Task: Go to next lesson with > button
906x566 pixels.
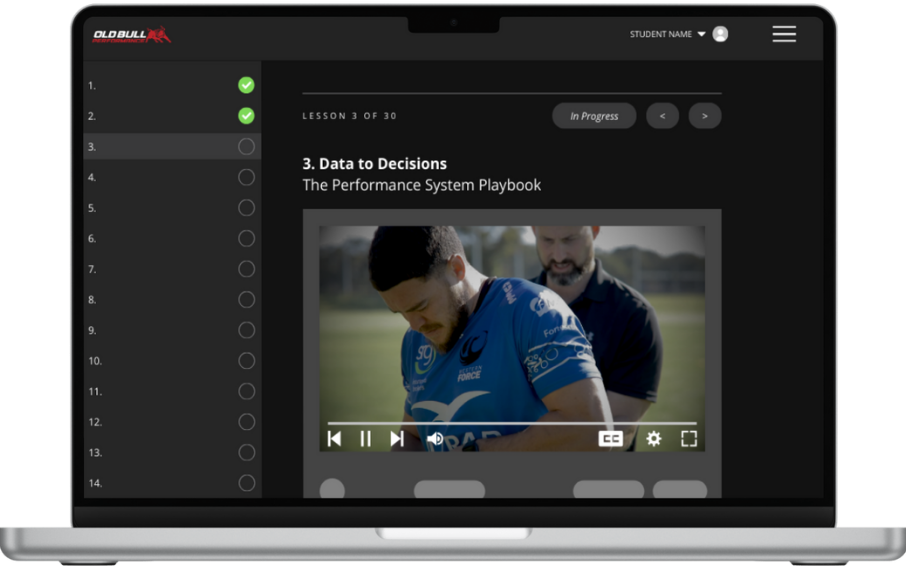Action: (705, 116)
